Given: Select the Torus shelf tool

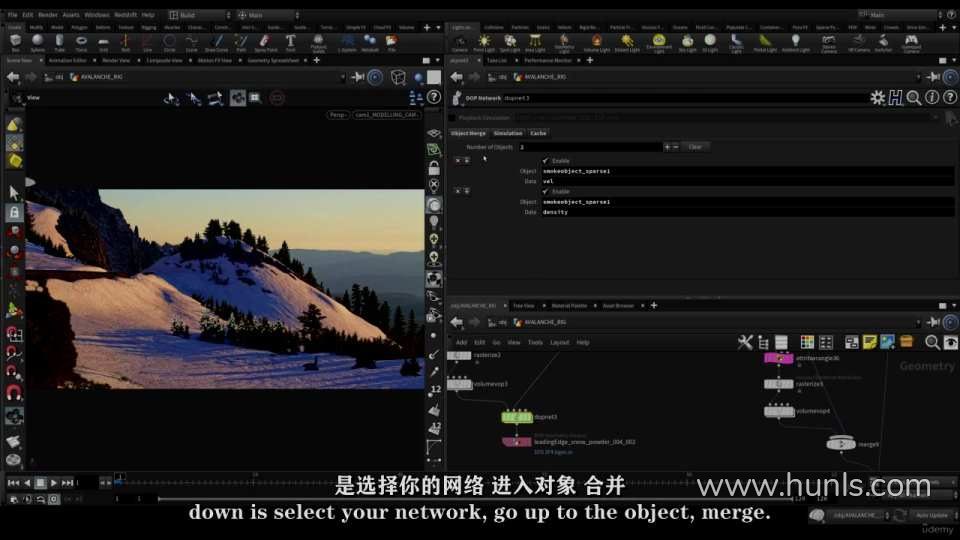Looking at the screenshot, I should point(81,42).
